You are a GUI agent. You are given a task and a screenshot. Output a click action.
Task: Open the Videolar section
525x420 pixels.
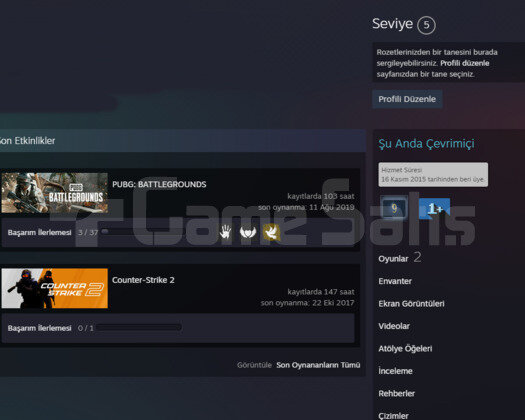394,326
